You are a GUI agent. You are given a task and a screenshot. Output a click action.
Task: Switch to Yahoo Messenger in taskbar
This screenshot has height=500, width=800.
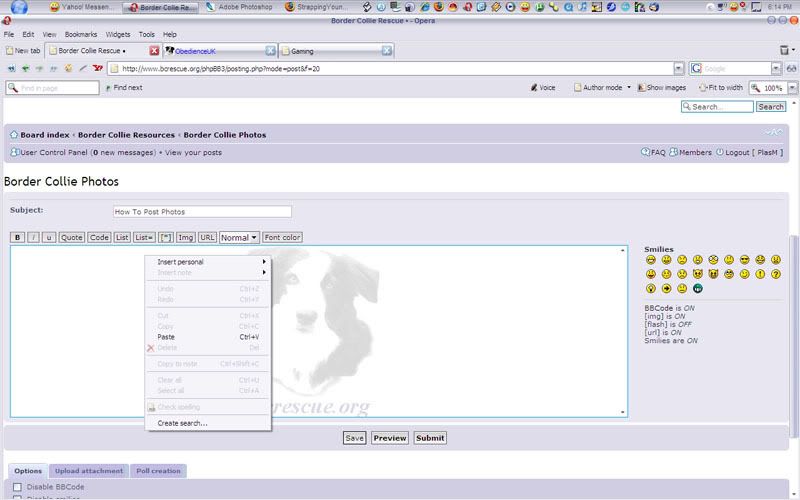pyautogui.click(x=83, y=7)
